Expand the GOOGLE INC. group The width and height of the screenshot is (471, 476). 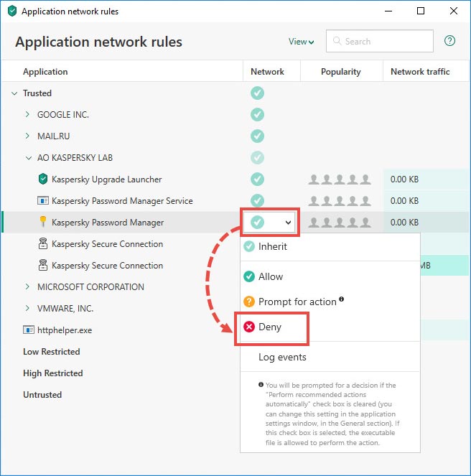(27, 114)
